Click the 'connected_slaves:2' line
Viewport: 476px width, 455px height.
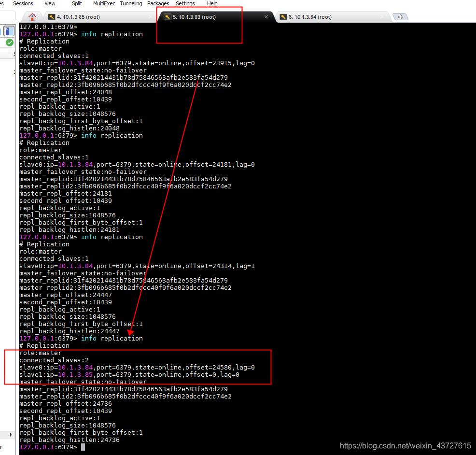54,360
